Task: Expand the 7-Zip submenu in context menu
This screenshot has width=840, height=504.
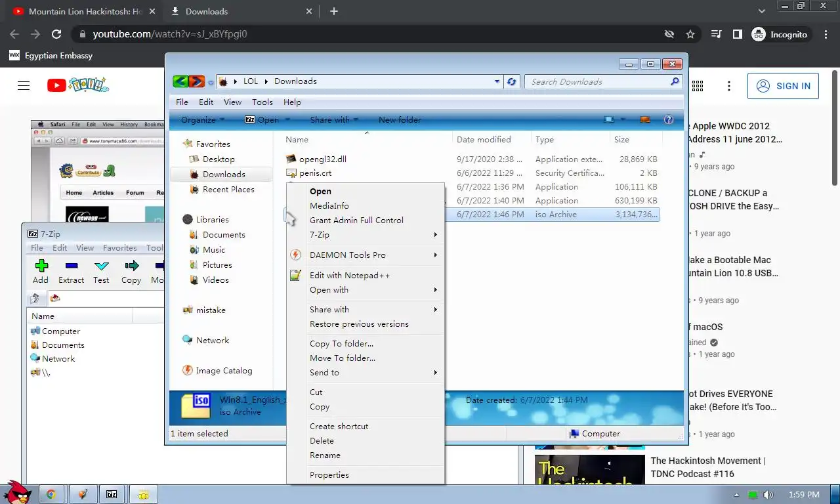Action: [435, 235]
